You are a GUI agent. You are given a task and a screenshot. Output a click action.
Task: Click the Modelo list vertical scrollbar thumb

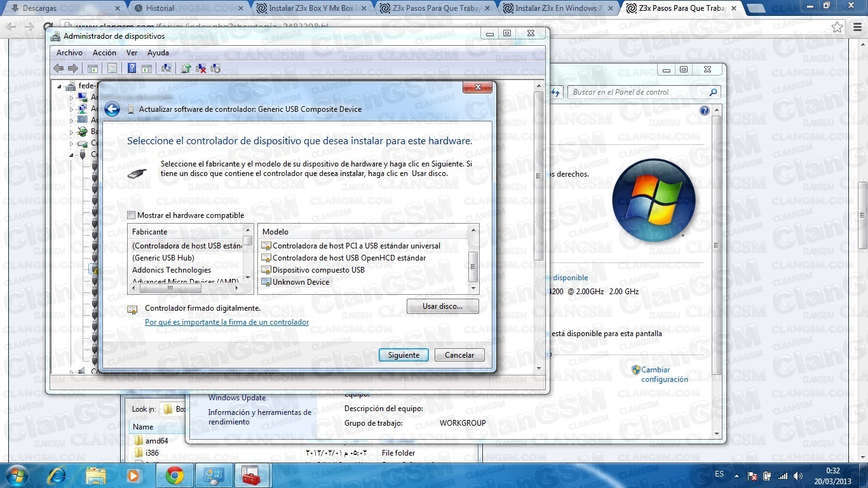[473, 266]
